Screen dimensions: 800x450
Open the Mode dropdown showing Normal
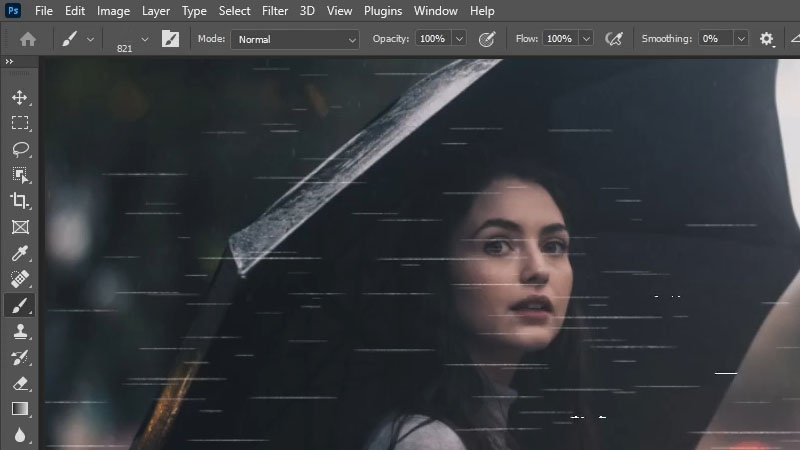[295, 39]
